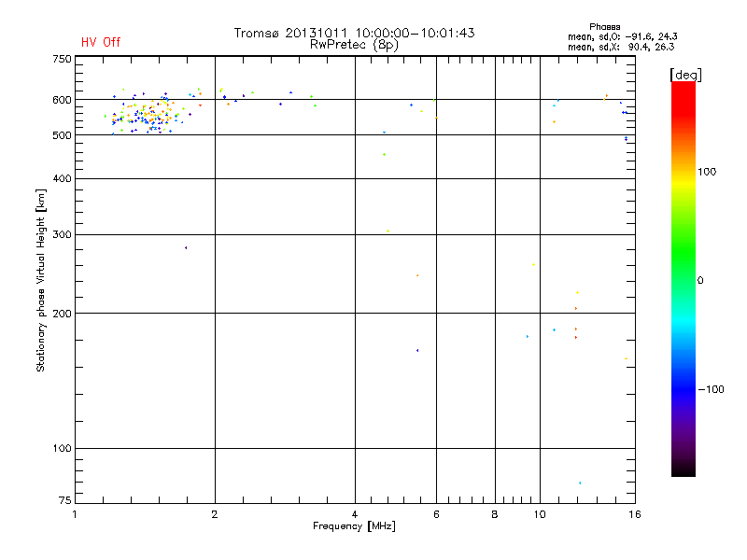Image resolution: width=747 pixels, height=560 pixels.
Task: Click the 'Phases' header text
Action: [x=604, y=27]
